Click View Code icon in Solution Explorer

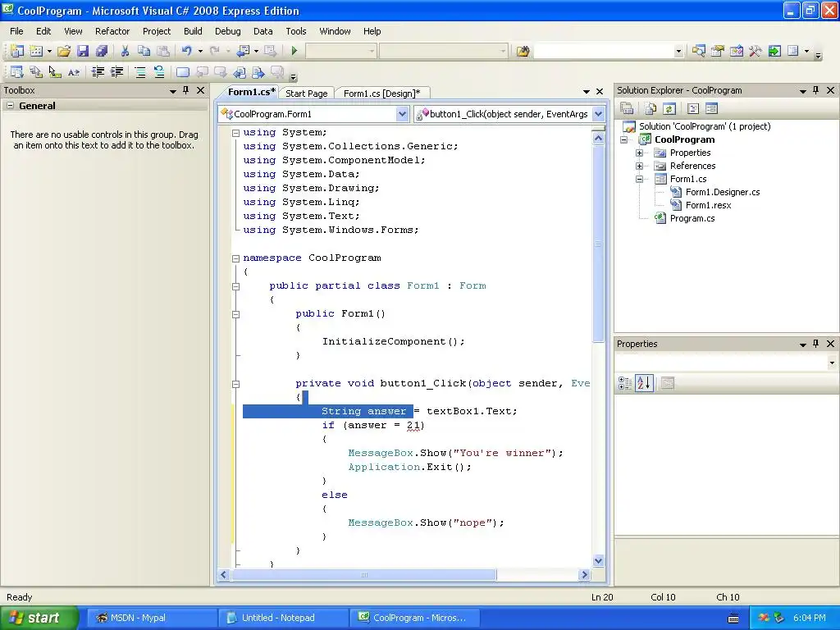click(693, 109)
